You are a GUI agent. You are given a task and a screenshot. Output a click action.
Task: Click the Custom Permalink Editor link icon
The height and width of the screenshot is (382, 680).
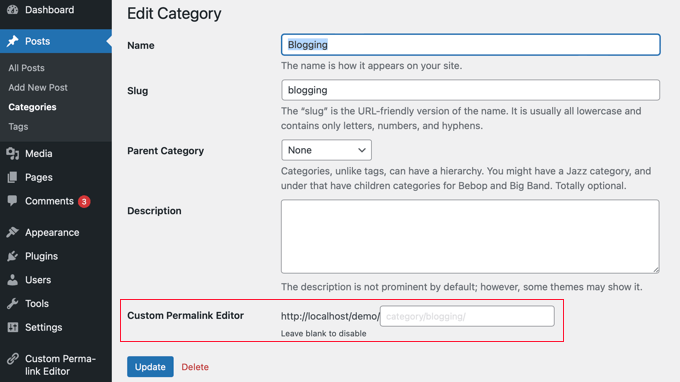13,359
